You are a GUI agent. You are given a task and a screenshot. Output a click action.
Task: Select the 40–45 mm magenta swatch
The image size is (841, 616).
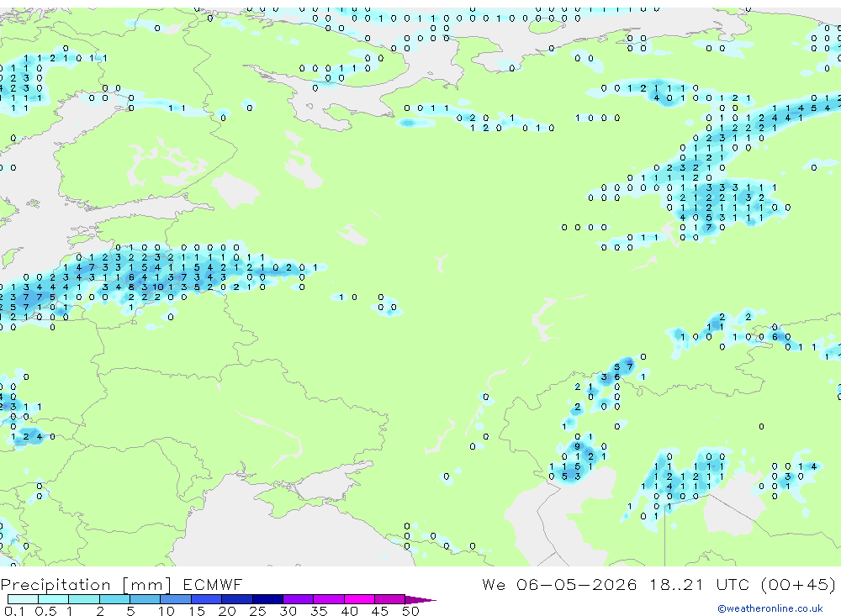tap(359, 599)
